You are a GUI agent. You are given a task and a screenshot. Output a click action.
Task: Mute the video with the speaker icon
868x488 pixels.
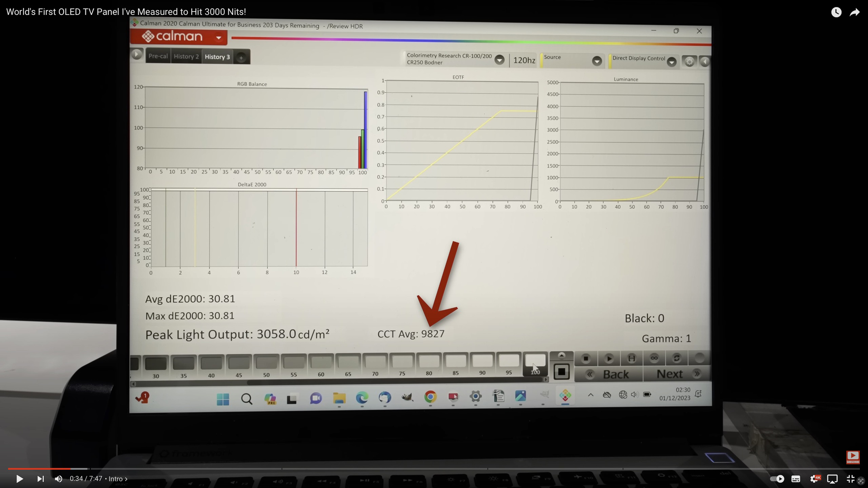58,479
